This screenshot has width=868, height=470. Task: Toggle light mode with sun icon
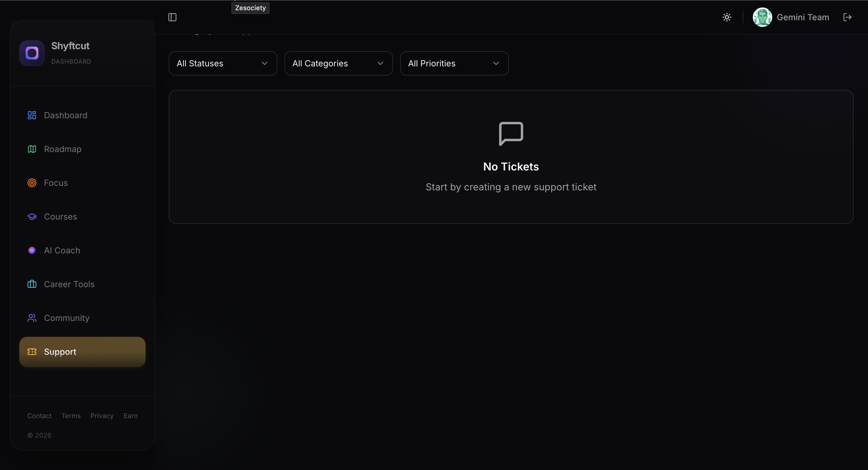coord(727,17)
